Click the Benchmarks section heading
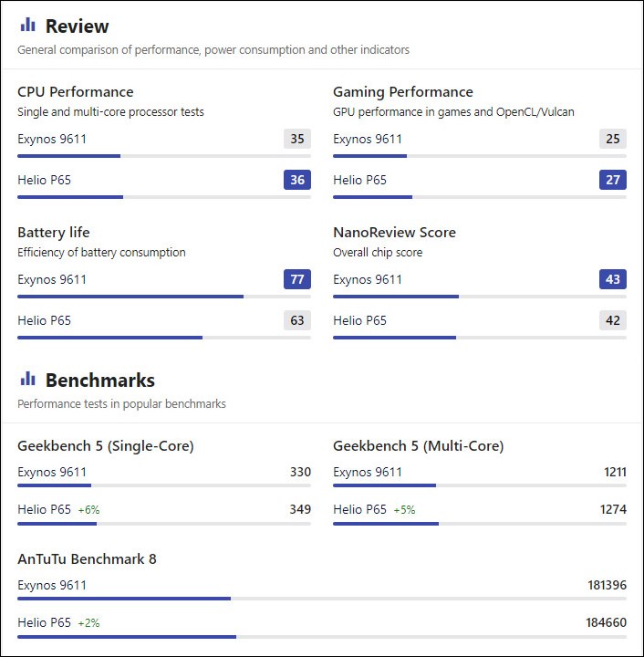Image resolution: width=644 pixels, height=657 pixels. point(99,380)
